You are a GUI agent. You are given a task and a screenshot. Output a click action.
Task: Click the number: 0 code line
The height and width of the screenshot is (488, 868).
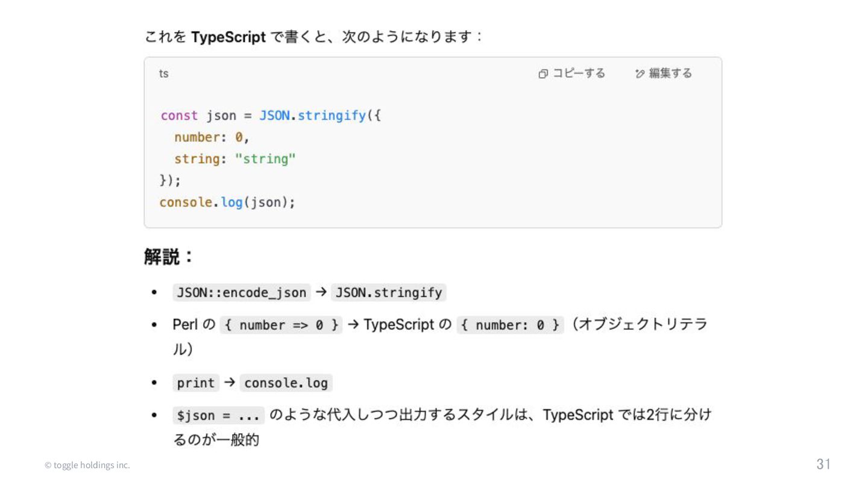[x=212, y=137]
